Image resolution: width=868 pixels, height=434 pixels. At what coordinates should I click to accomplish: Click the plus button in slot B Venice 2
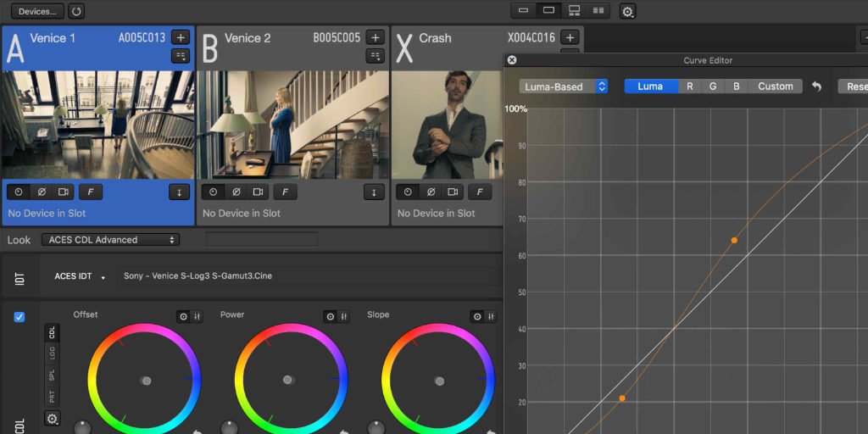[x=376, y=37]
